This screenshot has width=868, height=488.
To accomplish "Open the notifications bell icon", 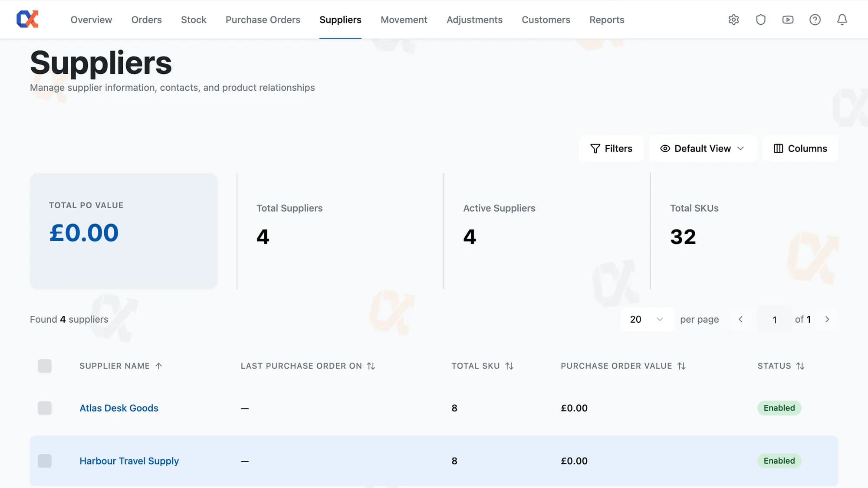I will (842, 20).
